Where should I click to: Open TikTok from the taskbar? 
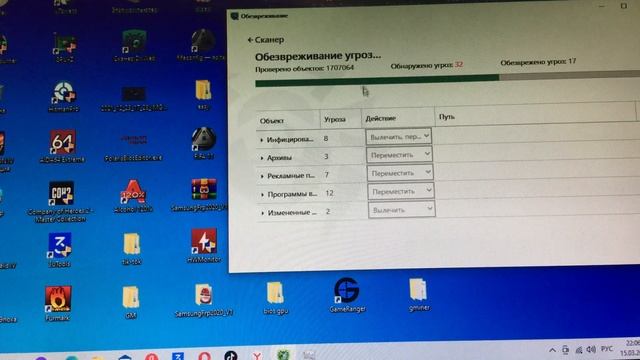point(231,356)
